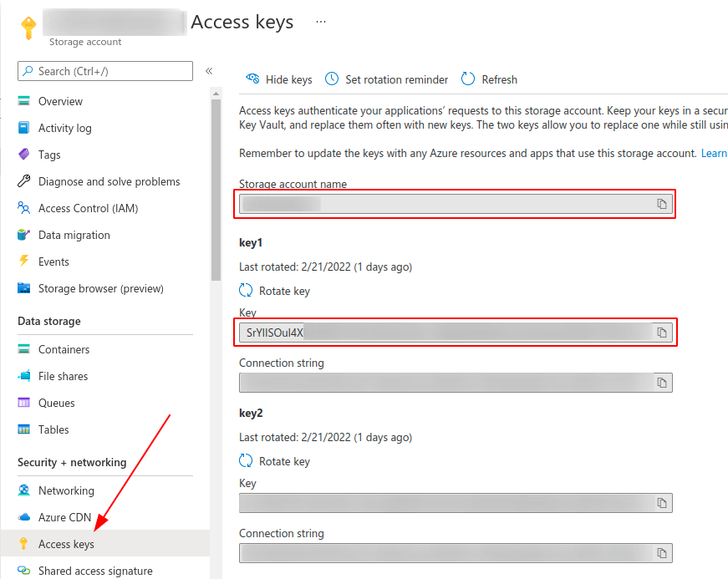
Task: Click Rotate key icon under key1
Action: [x=246, y=291]
